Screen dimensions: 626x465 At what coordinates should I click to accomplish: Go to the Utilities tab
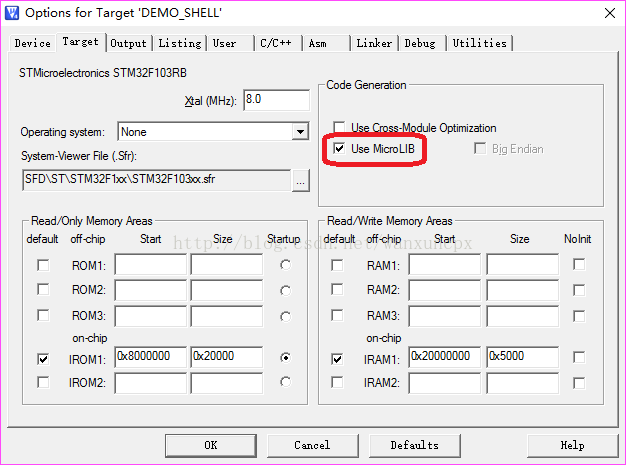[x=479, y=43]
